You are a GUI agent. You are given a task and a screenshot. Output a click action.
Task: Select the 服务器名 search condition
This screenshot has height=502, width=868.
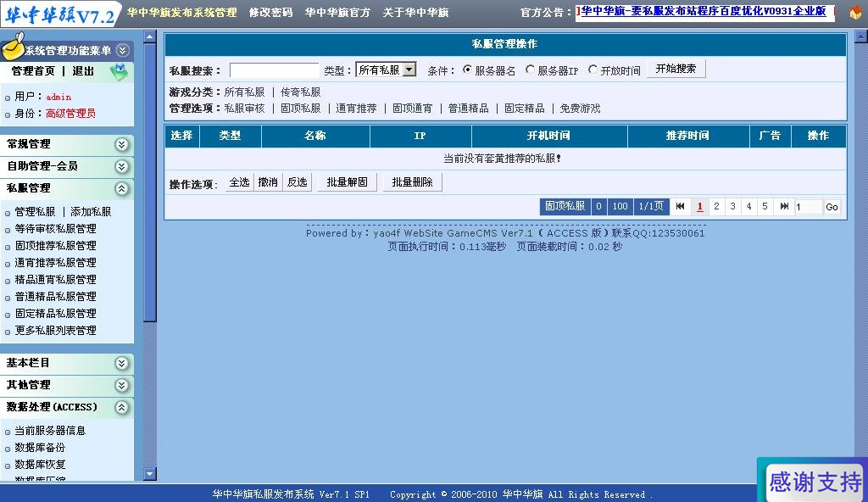point(467,70)
